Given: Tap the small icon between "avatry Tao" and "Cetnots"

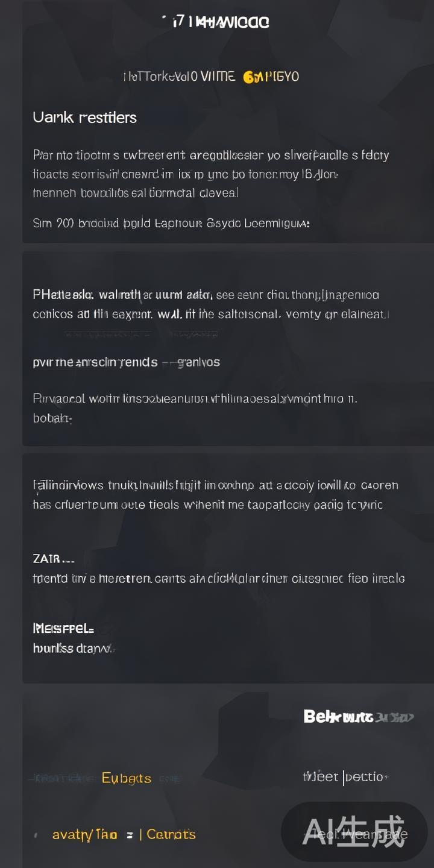Looking at the screenshot, I should click(129, 835).
